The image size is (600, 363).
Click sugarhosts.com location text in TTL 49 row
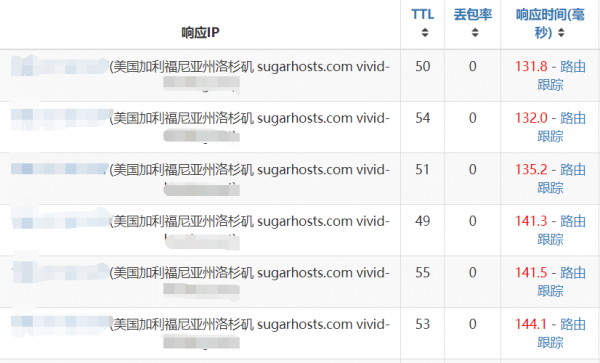pos(250,221)
